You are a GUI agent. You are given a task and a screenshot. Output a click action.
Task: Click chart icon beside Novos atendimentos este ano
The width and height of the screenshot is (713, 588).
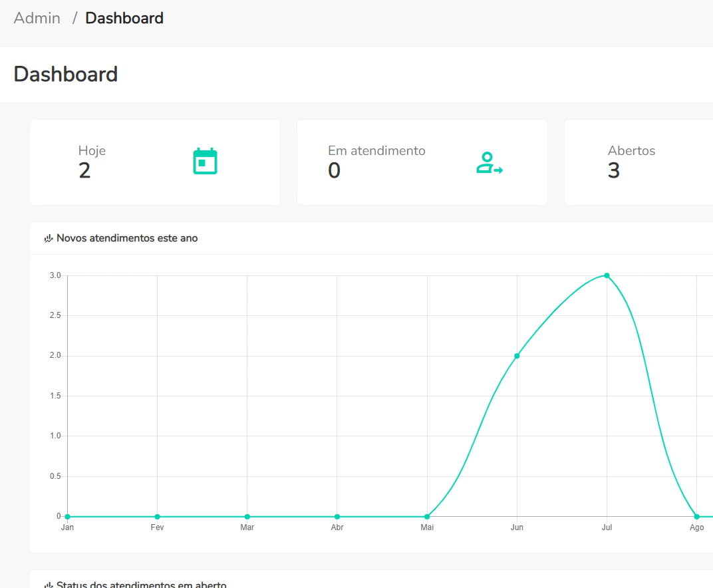click(x=49, y=238)
